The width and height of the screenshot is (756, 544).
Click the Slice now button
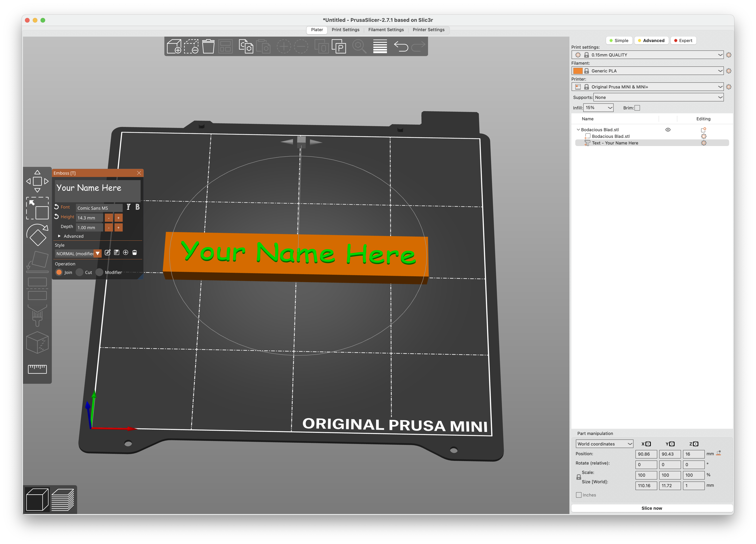652,508
